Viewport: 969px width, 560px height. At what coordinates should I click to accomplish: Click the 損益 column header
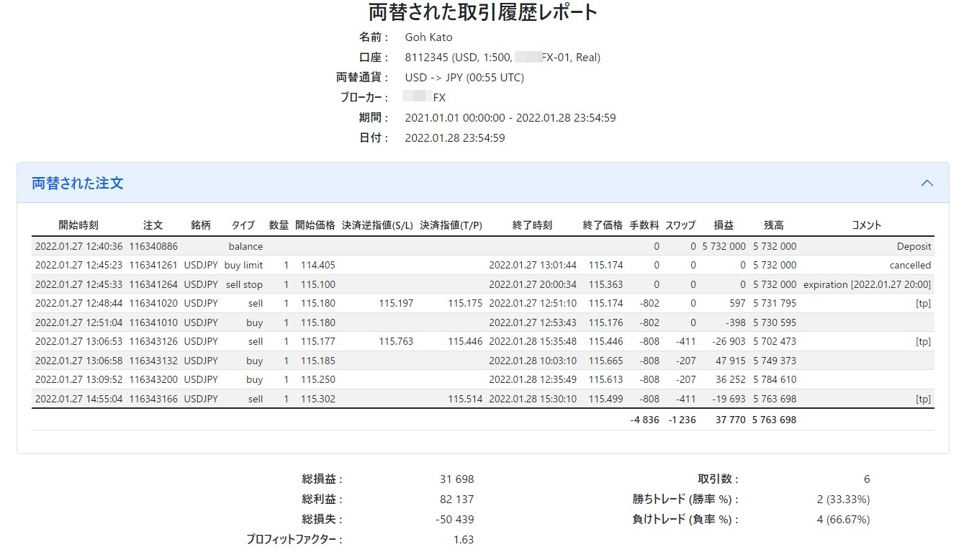[724, 225]
